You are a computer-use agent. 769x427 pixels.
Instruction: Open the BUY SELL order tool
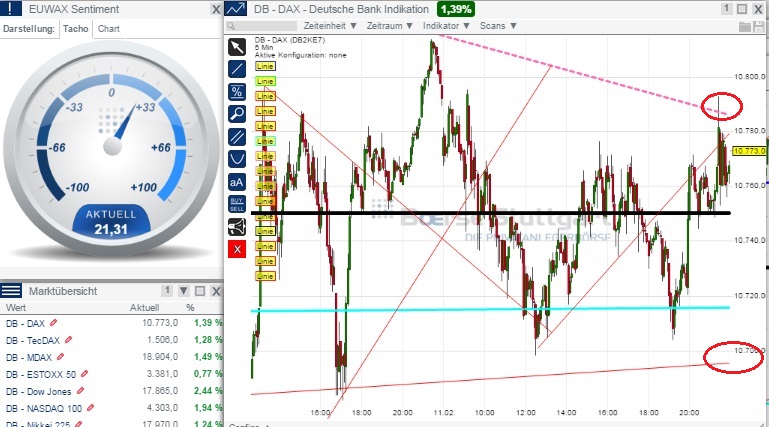point(237,204)
